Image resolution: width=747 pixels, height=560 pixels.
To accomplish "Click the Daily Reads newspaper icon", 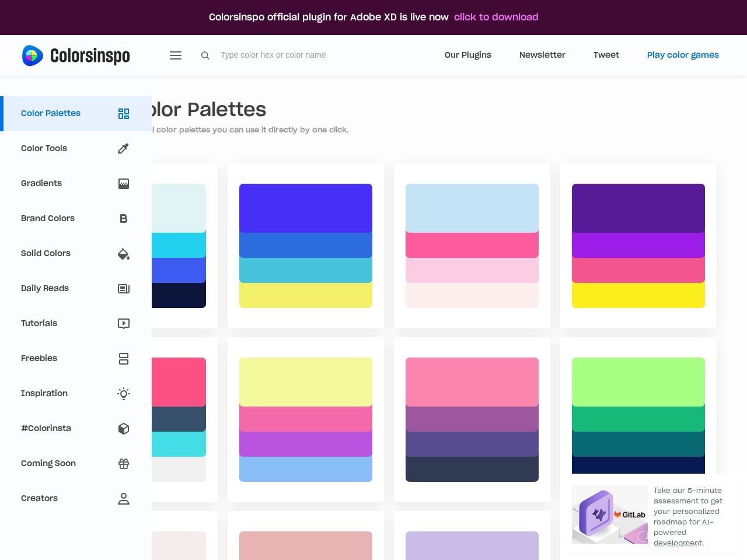I will pyautogui.click(x=124, y=289).
